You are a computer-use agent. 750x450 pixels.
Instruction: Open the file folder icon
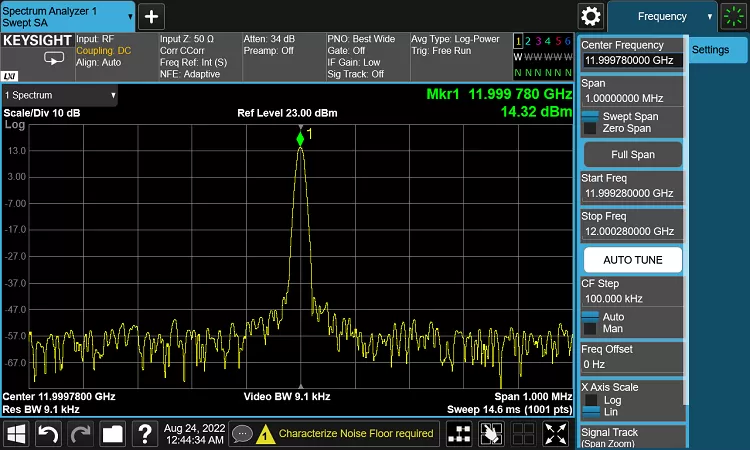112,433
